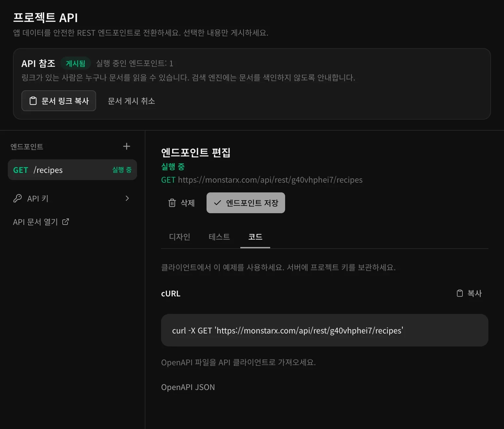Image resolution: width=504 pixels, height=429 pixels.
Task: Switch to the 디자인 tab
Action: (180, 237)
